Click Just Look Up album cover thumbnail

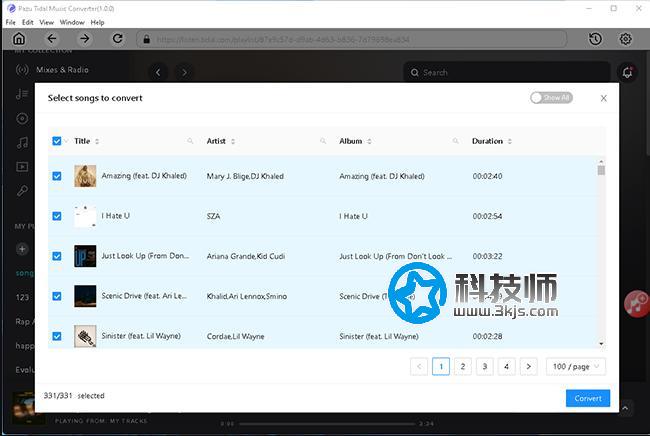pyautogui.click(x=85, y=256)
